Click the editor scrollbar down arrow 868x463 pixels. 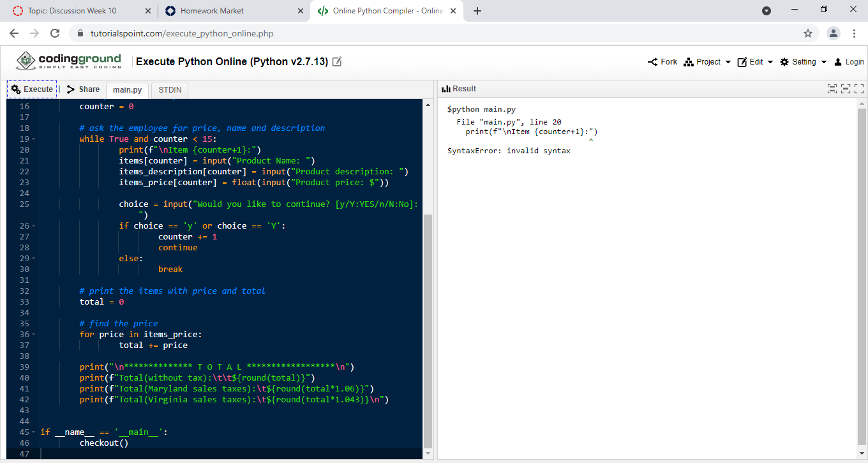[428, 453]
